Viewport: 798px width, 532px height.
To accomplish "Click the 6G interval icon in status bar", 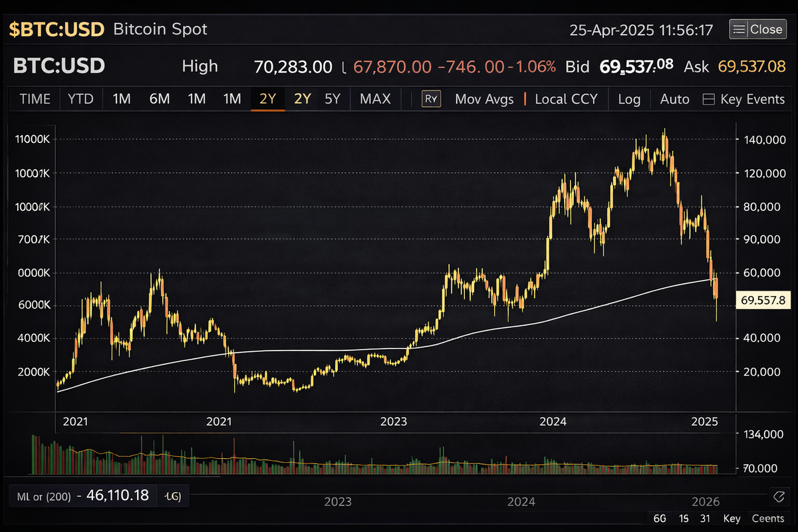I will pyautogui.click(x=660, y=518).
